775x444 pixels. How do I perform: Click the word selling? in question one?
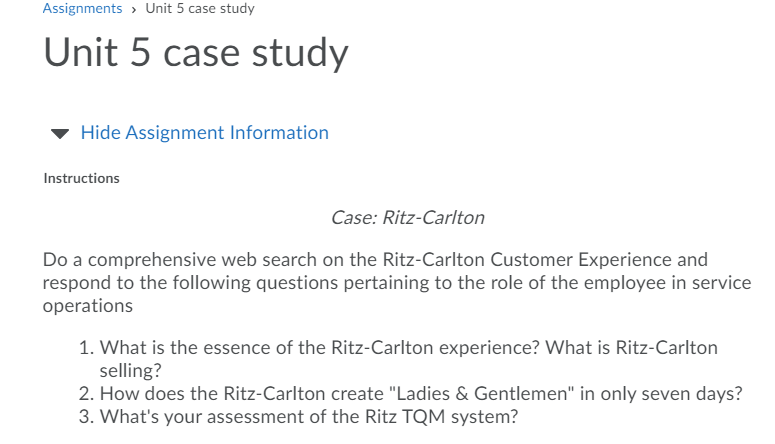pyautogui.click(x=130, y=370)
